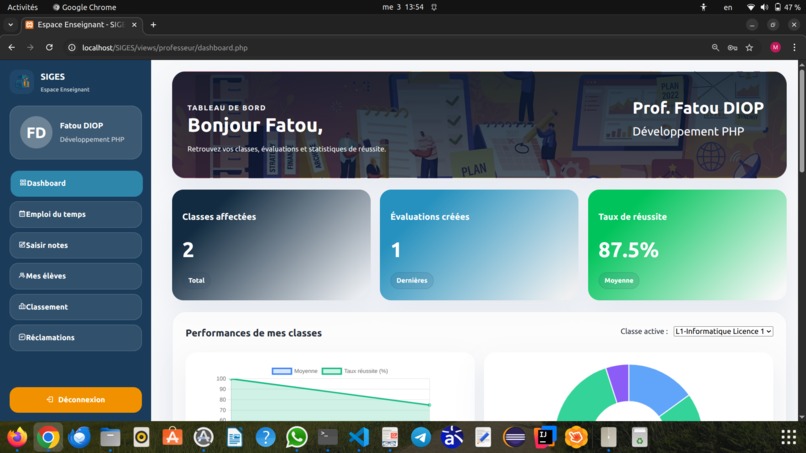The height and width of the screenshot is (453, 806).
Task: Open Terminal from the dock
Action: (327, 438)
